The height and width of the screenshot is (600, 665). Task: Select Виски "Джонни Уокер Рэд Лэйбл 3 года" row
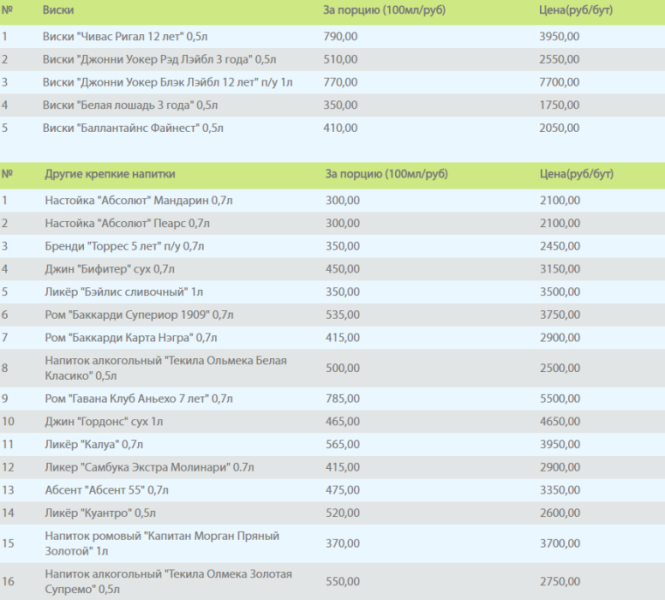(332, 59)
